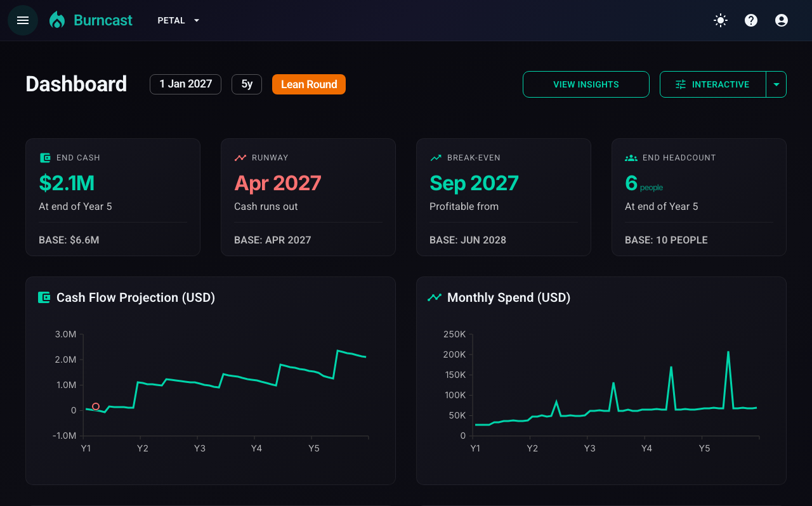Click the Profitable from label
812x506 pixels.
(464, 207)
